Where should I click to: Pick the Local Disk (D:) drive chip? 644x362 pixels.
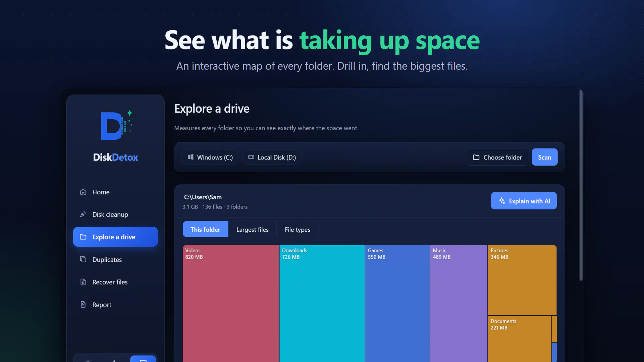(x=272, y=157)
